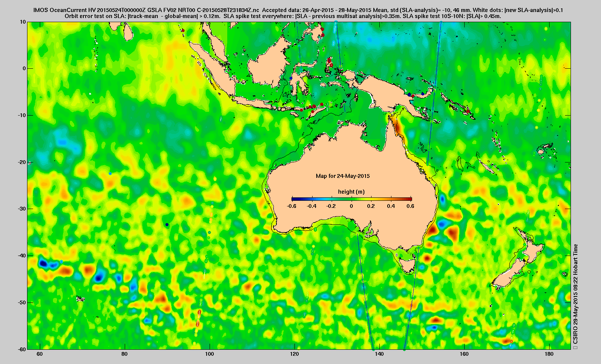The height and width of the screenshot is (364, 601).
Task: Click New Zealand's South Island
Action: coord(509,273)
